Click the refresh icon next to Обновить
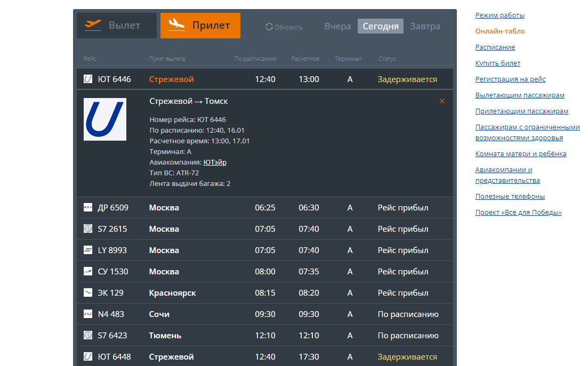 click(269, 27)
